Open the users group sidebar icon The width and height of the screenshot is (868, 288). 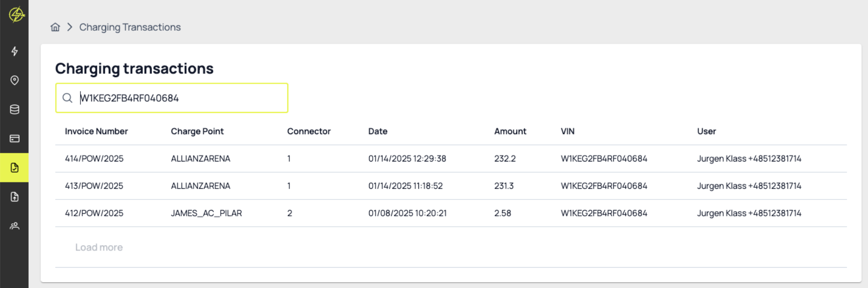pyautogui.click(x=15, y=226)
